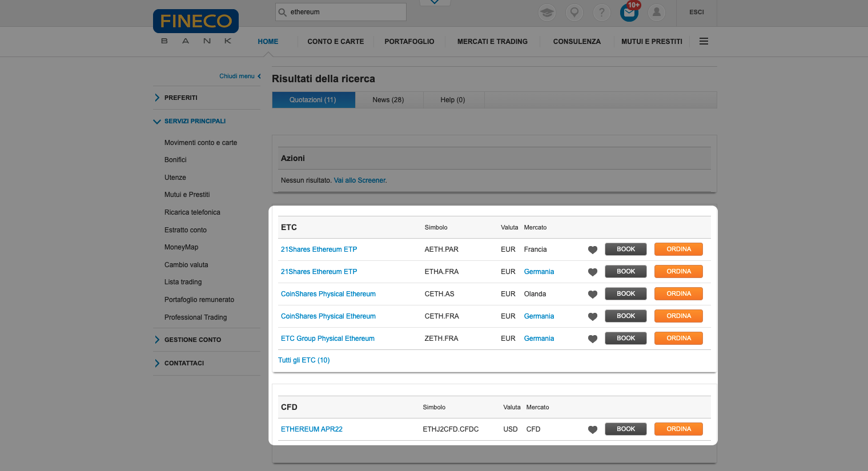The image size is (868, 471).
Task: Open 21Shares Ethereum ETP AETH.PAR link
Action: (319, 249)
